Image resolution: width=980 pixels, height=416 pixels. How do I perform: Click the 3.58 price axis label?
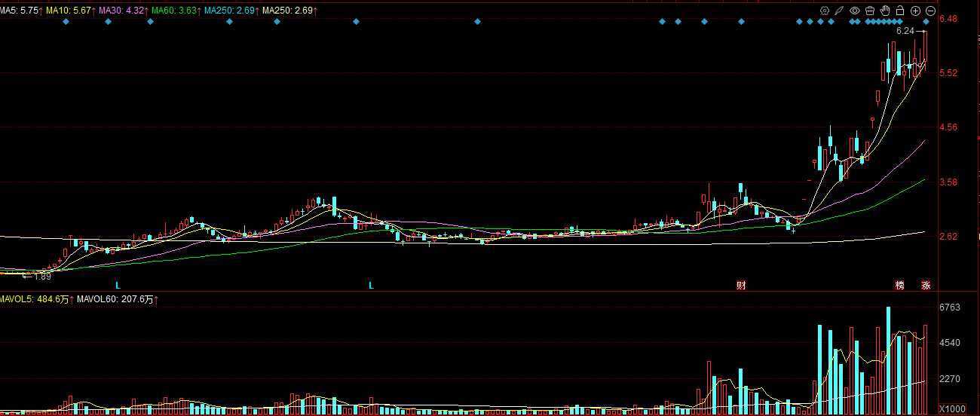pos(948,182)
